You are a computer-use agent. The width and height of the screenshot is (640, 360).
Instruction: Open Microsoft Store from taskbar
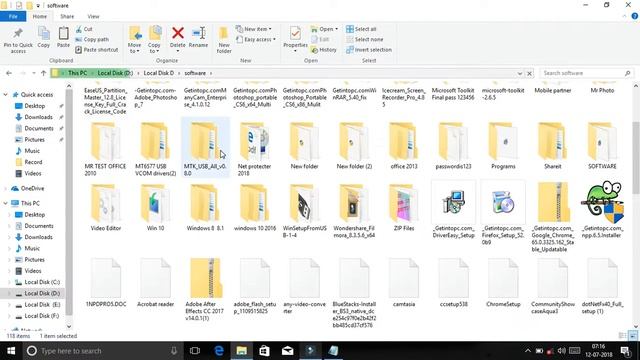tap(264, 351)
